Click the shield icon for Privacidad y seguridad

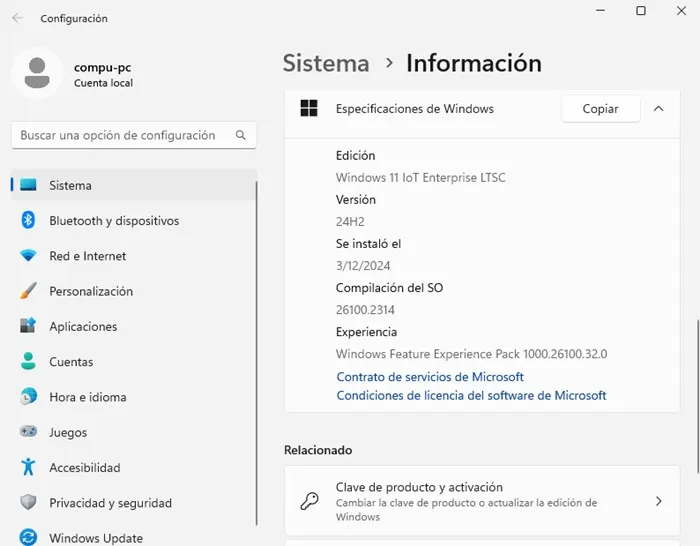(28, 502)
